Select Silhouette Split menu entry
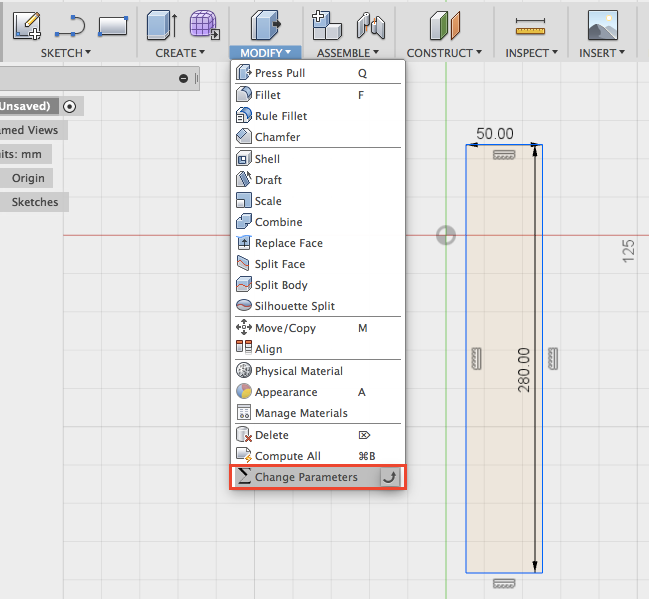The height and width of the screenshot is (599, 649). [318, 306]
